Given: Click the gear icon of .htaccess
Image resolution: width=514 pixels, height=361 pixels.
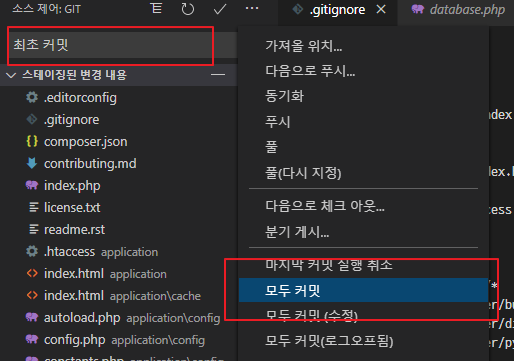Looking at the screenshot, I should click(32, 251).
